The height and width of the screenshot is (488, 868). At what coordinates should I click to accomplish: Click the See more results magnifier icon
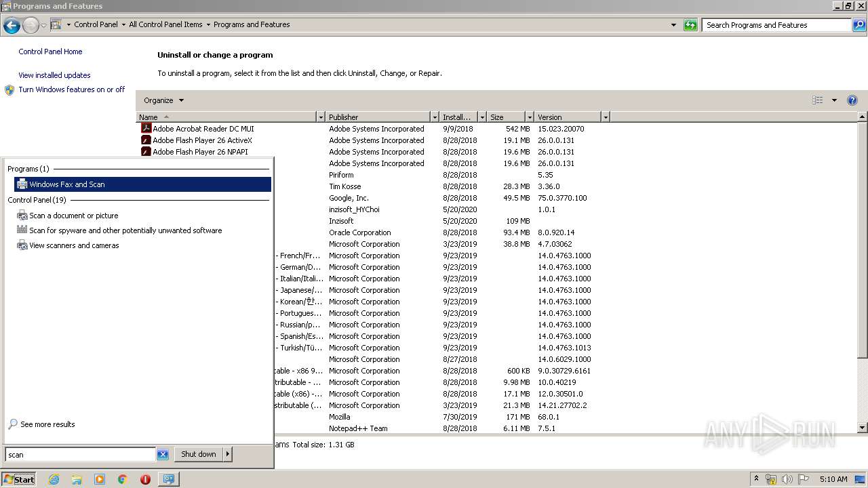(13, 424)
